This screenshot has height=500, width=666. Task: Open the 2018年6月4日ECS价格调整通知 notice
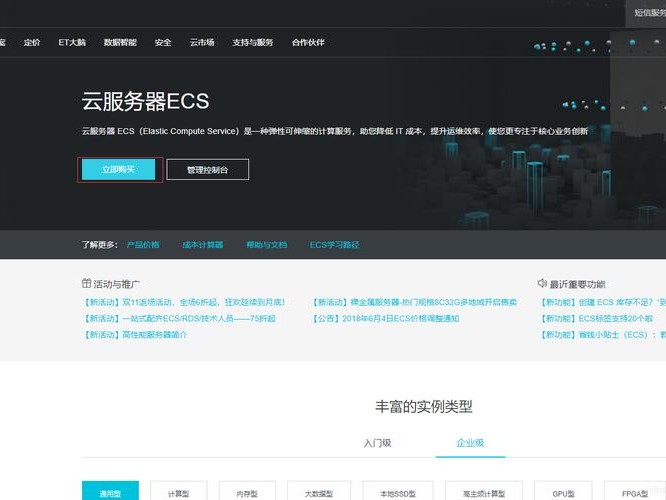click(x=386, y=318)
